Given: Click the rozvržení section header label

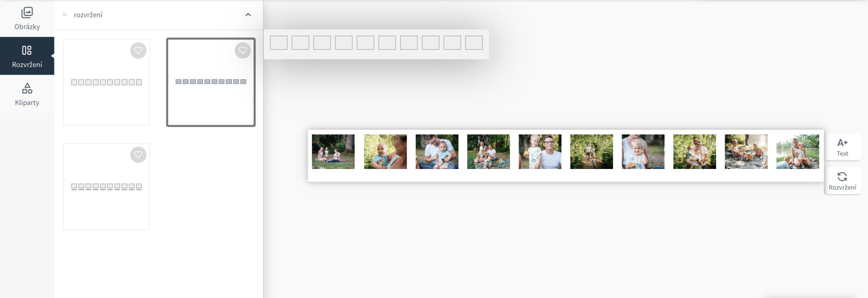Looking at the screenshot, I should tap(88, 15).
